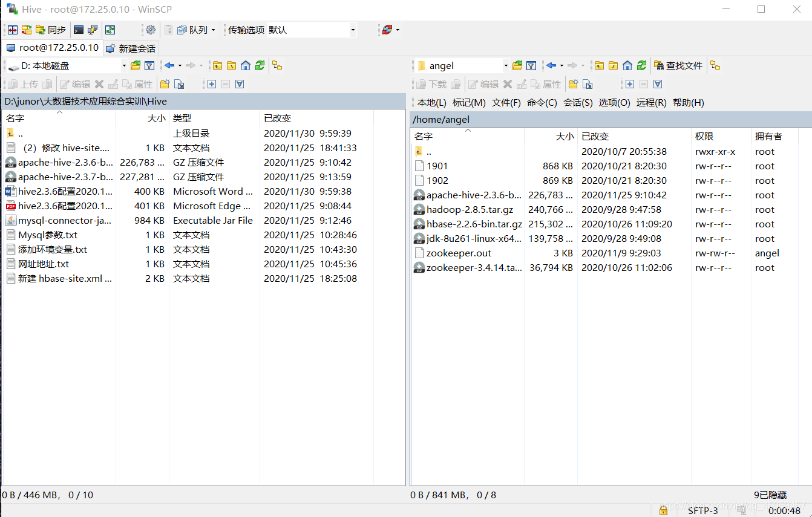This screenshot has width=812, height=517.
Task: Click the synchronize browsing icon beside 同步
Action: (x=26, y=30)
